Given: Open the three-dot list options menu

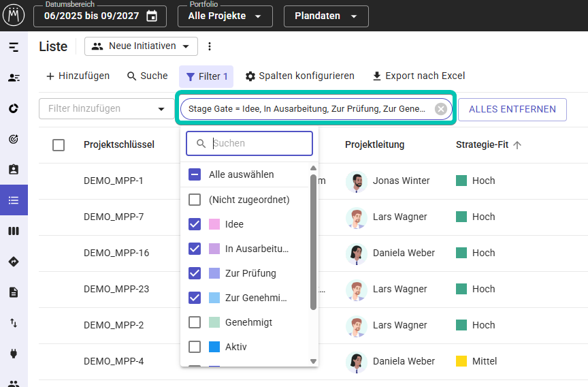Looking at the screenshot, I should [x=210, y=46].
